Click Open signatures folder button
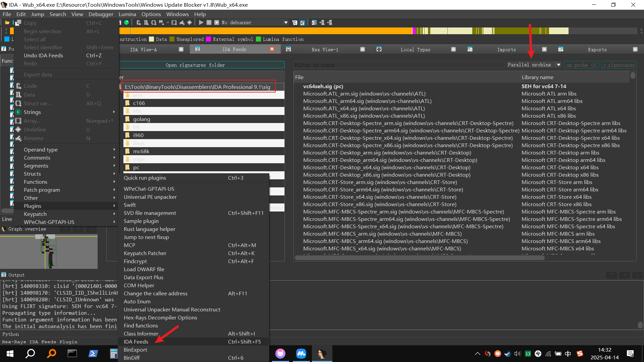 [195, 65]
